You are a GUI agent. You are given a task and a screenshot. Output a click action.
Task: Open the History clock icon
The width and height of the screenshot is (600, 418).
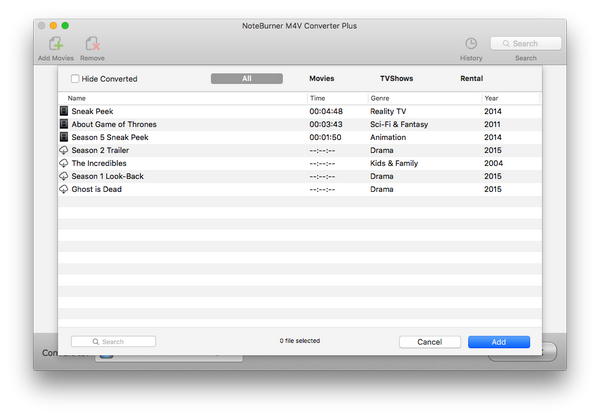pos(471,44)
